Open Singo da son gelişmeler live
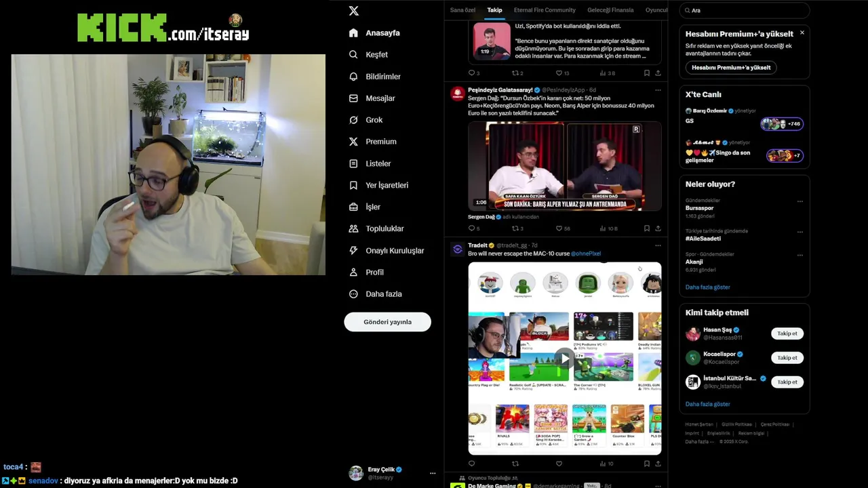The height and width of the screenshot is (488, 868). coord(744,152)
